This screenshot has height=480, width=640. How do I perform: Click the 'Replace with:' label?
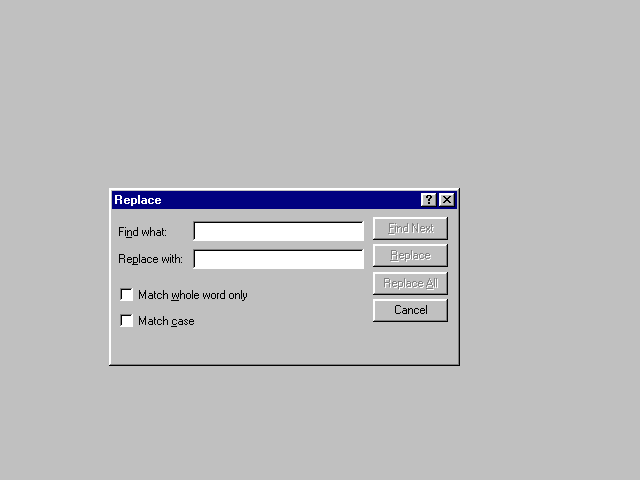point(150,259)
